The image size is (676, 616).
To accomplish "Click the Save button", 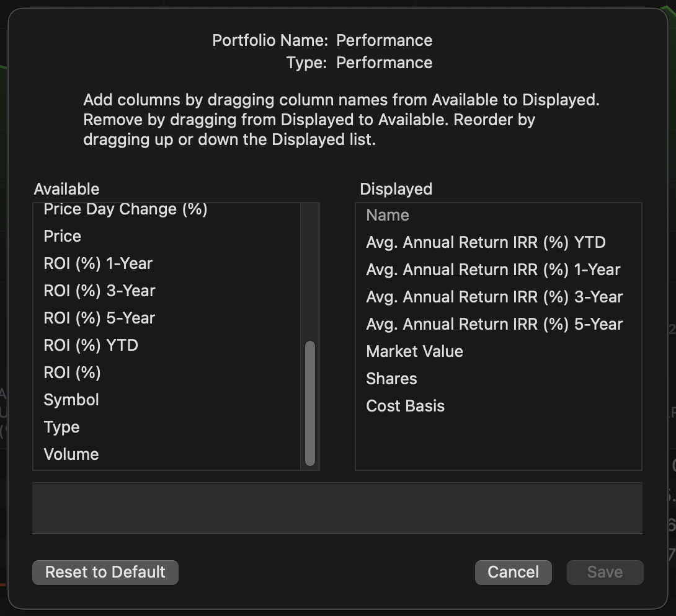I will [x=605, y=572].
